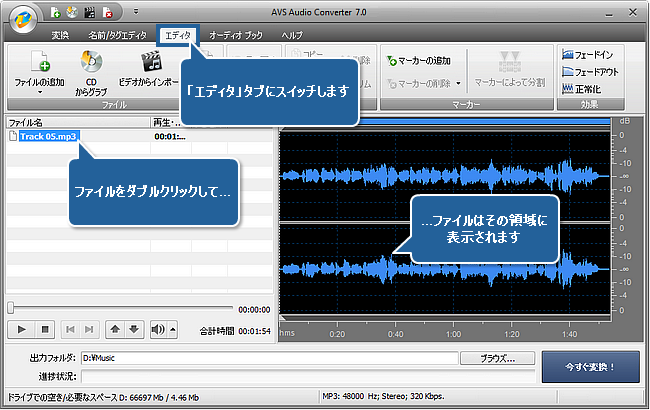Move the file up with up arrow
650x410 pixels.
coord(115,330)
